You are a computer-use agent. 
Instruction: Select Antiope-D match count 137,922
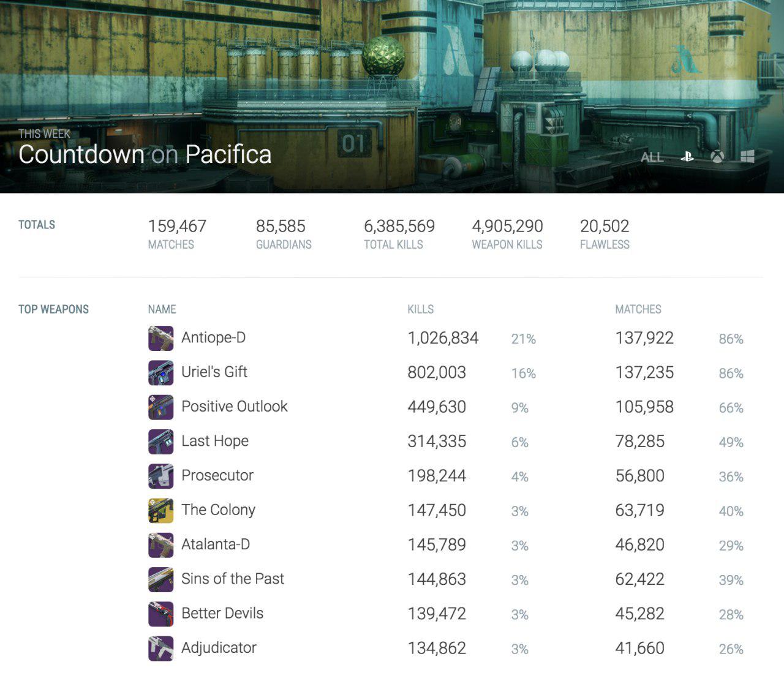pyautogui.click(x=644, y=338)
